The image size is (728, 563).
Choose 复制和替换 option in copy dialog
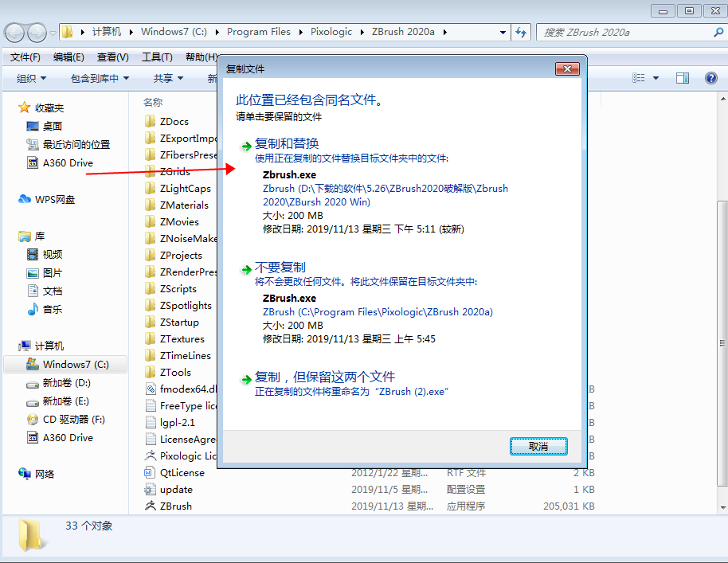pos(287,144)
